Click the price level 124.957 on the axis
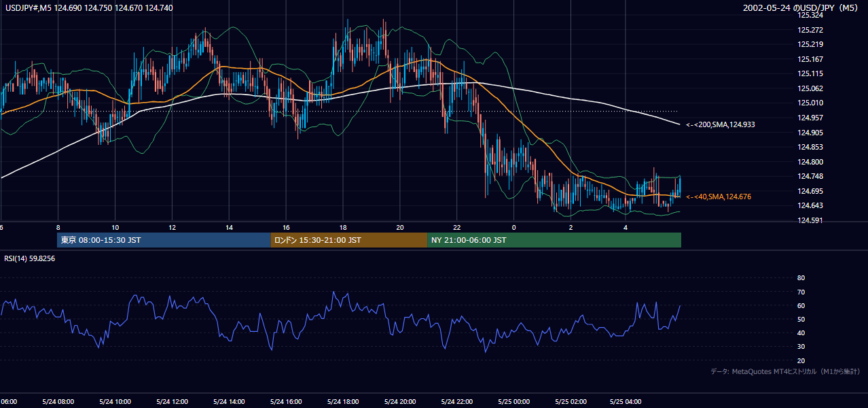 810,118
